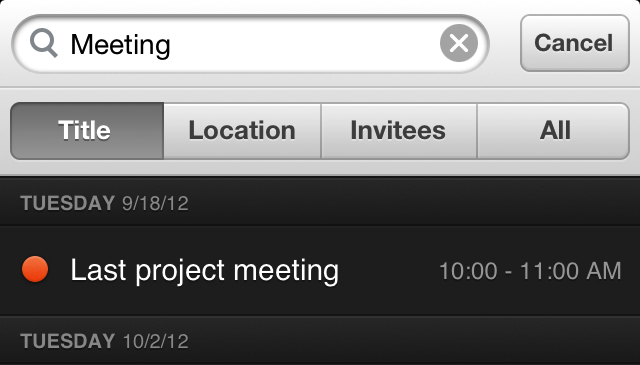Clear the search text with the X icon
The height and width of the screenshot is (365, 640).
[459, 43]
